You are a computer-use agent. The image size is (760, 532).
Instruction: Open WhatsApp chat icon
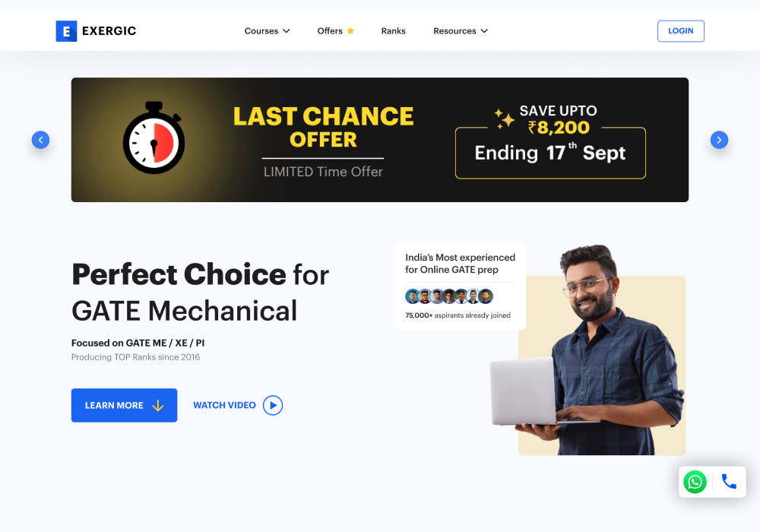[x=695, y=482]
